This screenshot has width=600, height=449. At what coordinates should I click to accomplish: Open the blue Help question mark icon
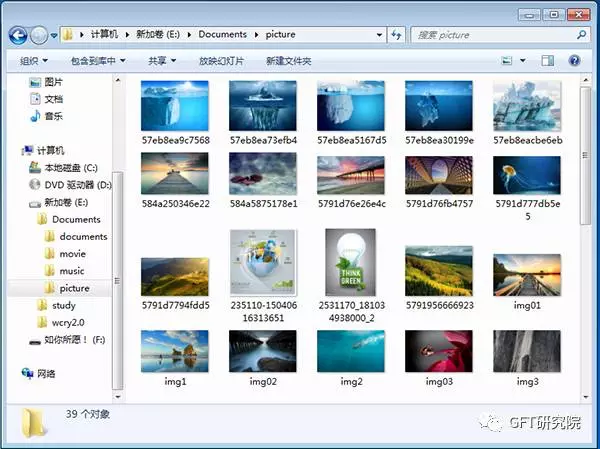coord(575,61)
